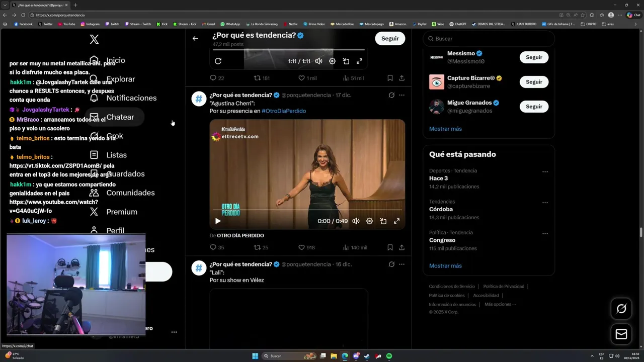Follow the ¿Por qué es tendencia? account
The image size is (644, 362).
click(x=390, y=38)
